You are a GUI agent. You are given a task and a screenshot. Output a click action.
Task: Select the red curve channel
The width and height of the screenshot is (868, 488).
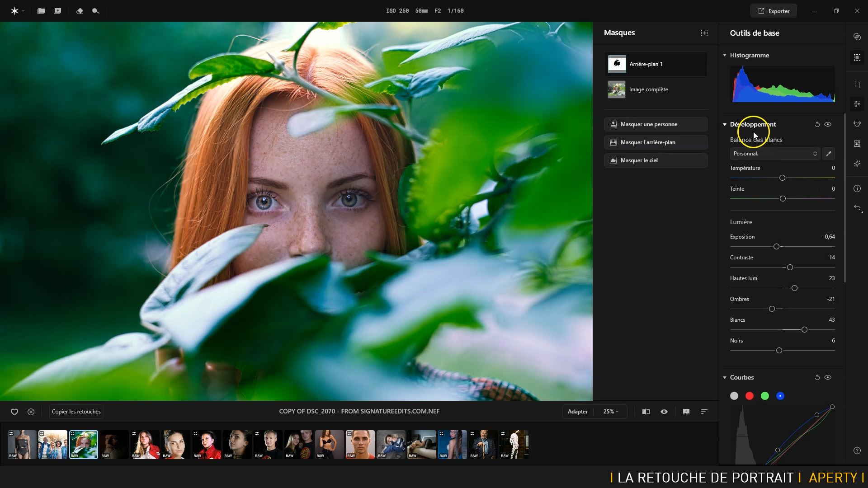[x=750, y=396]
